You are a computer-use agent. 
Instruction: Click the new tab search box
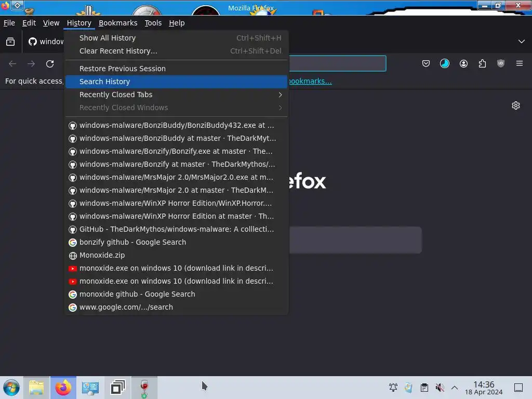tap(355, 240)
